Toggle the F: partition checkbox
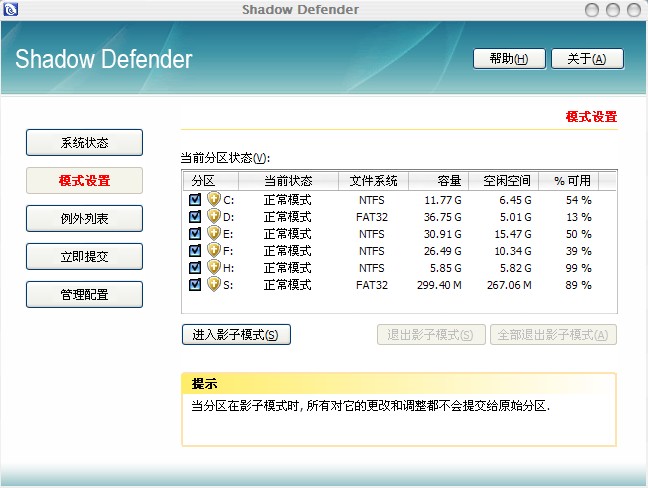The width and height of the screenshot is (648, 488). (195, 250)
